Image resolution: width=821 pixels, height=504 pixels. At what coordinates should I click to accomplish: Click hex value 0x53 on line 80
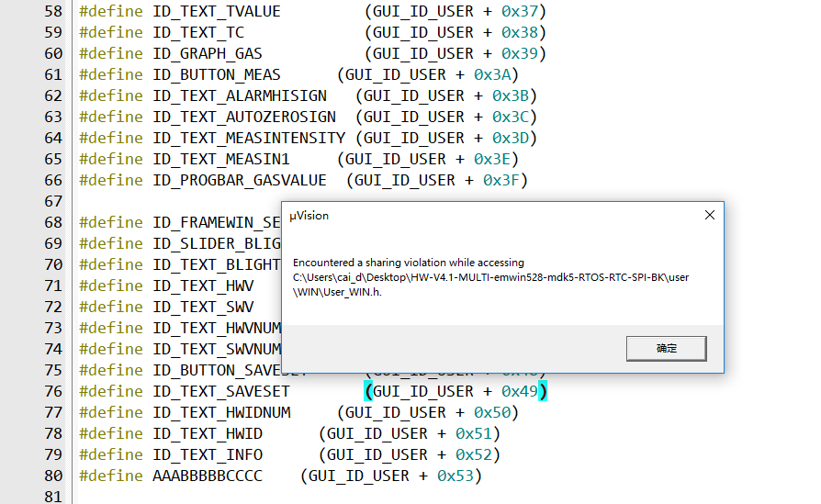pos(455,476)
